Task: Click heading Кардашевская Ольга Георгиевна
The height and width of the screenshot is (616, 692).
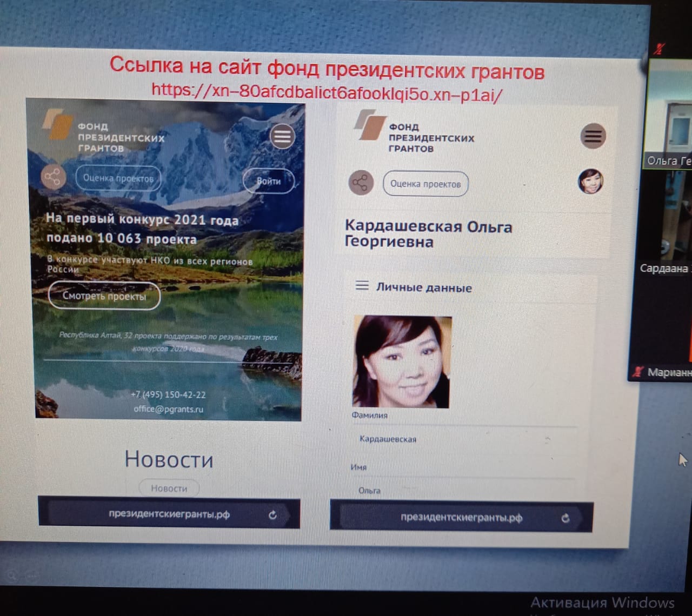Action: 428,233
